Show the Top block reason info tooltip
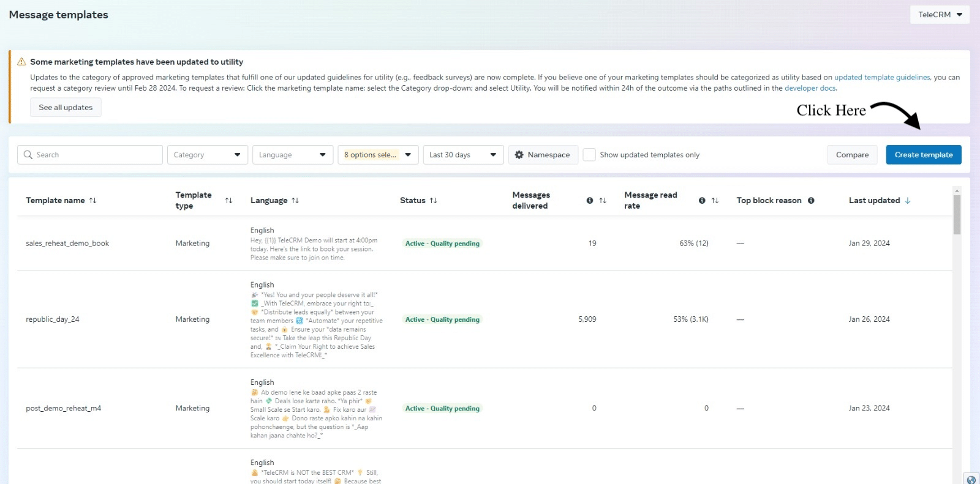Screen dimensions: 980x484 click(811, 201)
